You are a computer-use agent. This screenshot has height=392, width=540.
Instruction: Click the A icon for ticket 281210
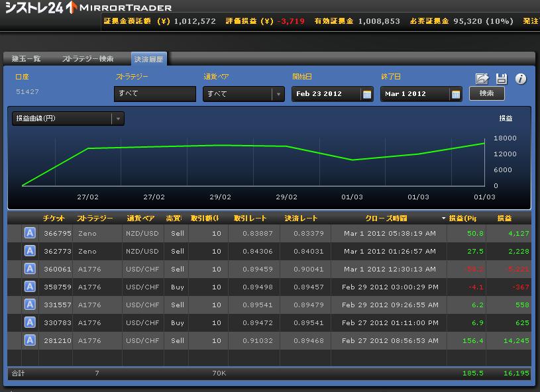tap(30, 340)
